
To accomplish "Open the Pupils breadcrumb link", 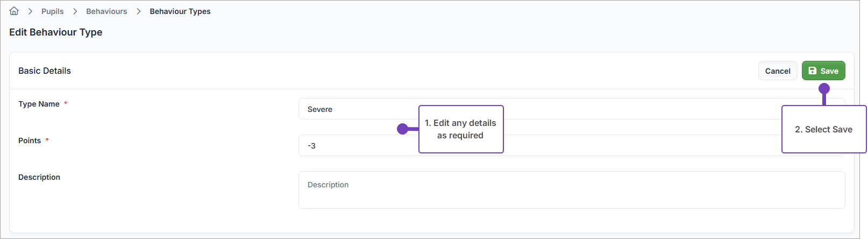I will point(52,11).
